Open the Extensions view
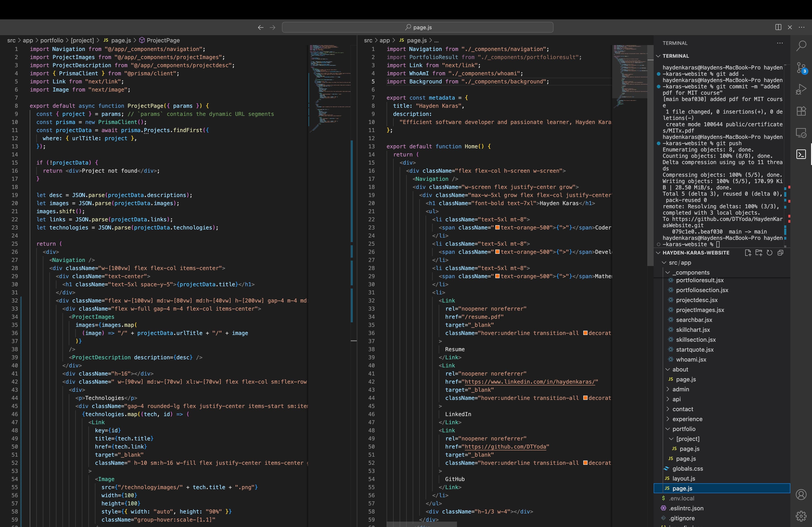 [x=801, y=111]
